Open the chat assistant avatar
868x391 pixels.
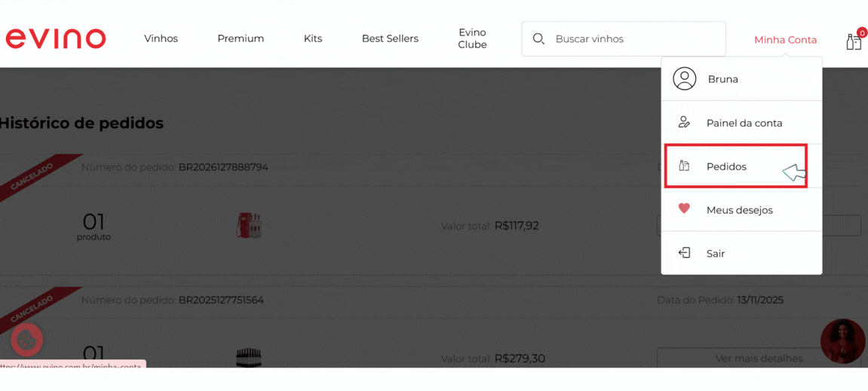(842, 341)
